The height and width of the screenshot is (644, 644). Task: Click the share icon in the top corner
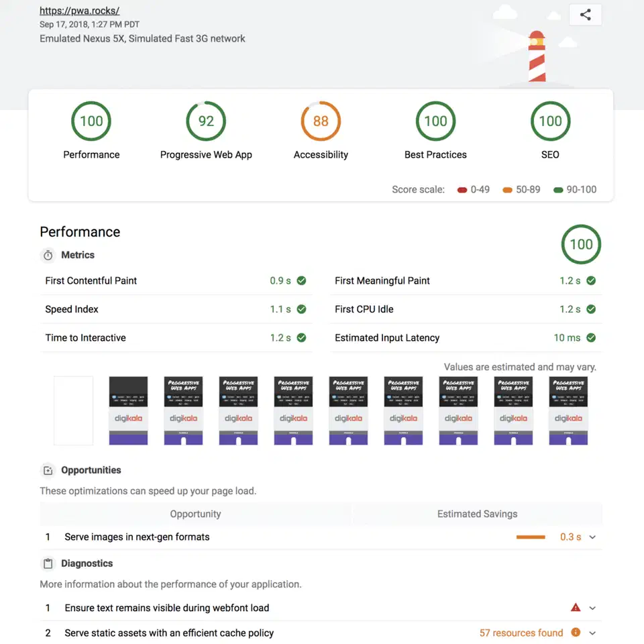584,14
